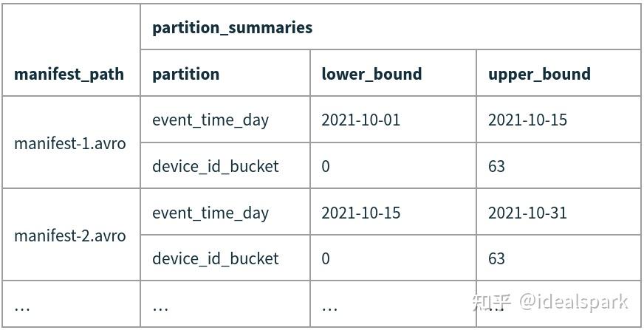Viewport: 644px width, 330px height.
Task: Click the manifest-2.avro cell
Action: tap(70, 236)
